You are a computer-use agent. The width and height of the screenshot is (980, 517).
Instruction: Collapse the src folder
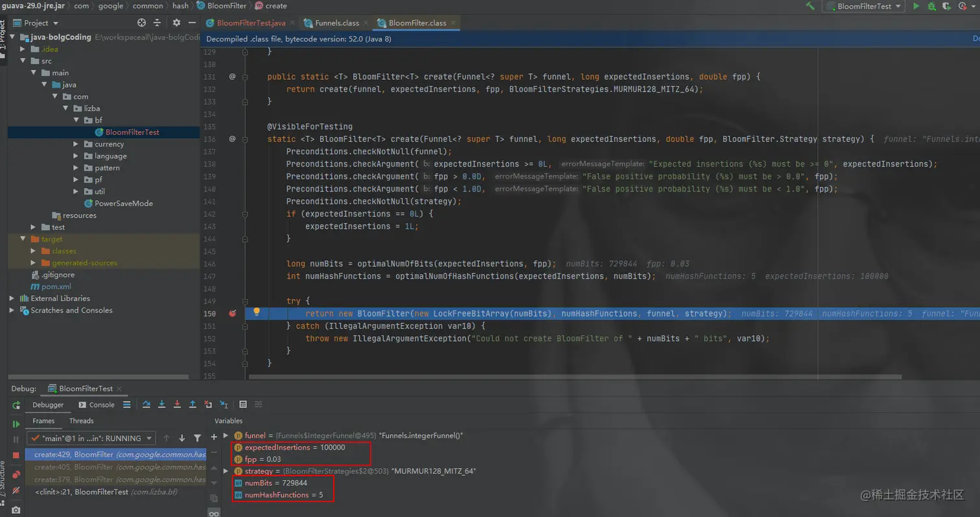[24, 60]
